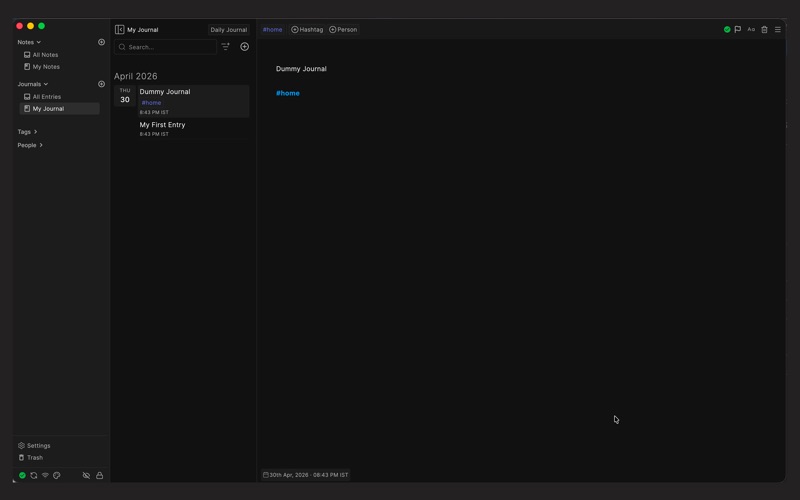Image resolution: width=800 pixels, height=500 pixels.
Task: Toggle the hidden-eye privacy icon
Action: coord(86,475)
